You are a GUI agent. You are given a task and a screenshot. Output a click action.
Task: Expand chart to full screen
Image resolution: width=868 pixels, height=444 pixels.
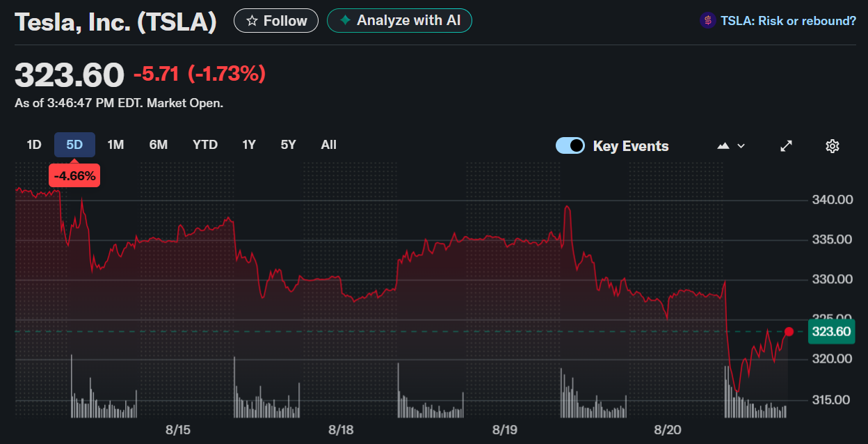pos(787,146)
